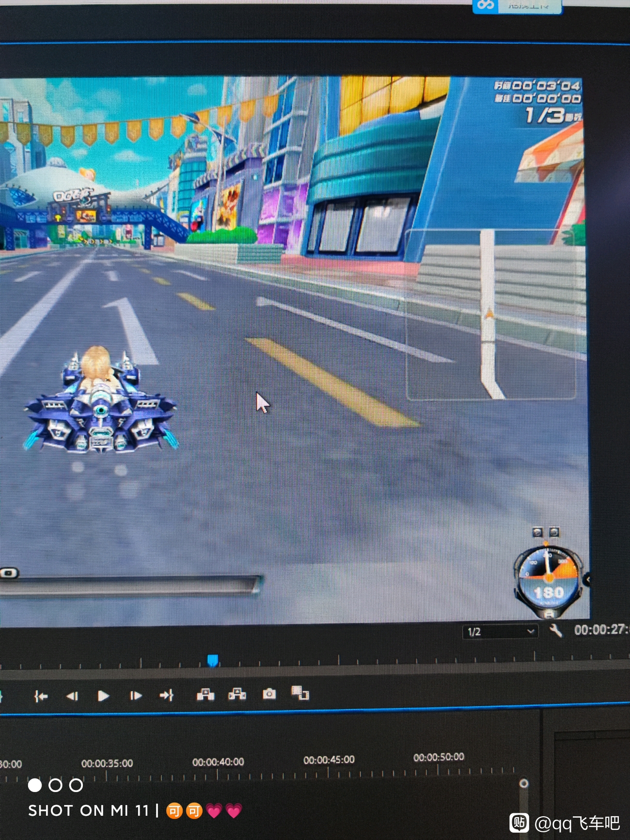Click timeline ruler at 00:00:35:00
The image size is (630, 840).
[107, 763]
